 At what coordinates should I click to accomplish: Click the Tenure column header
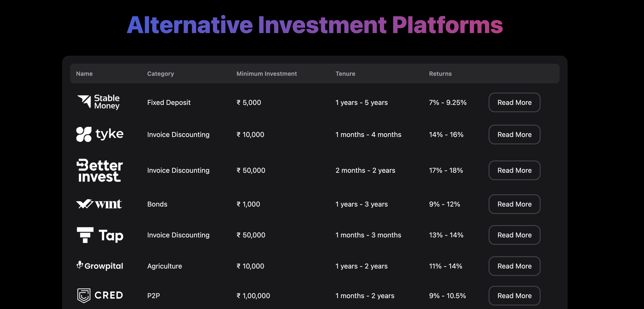[x=345, y=74]
